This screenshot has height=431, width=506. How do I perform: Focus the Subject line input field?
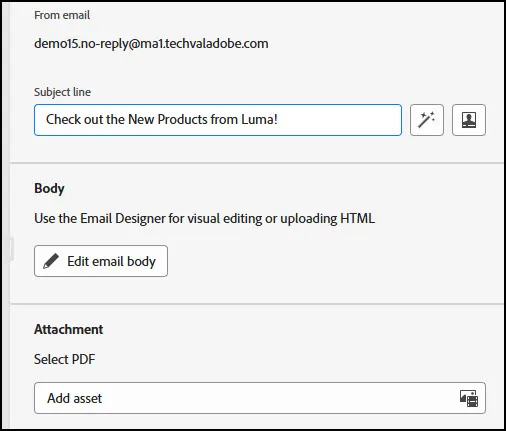218,120
